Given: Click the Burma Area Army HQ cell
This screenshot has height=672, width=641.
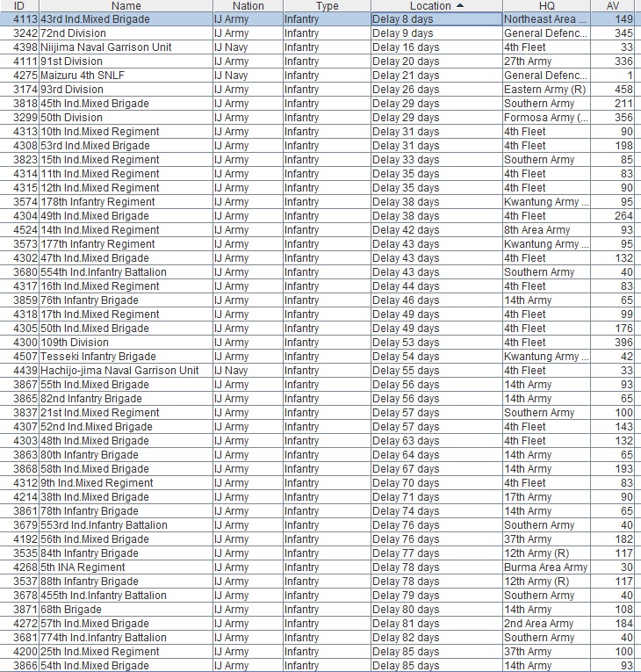Looking at the screenshot, I should (x=547, y=567).
